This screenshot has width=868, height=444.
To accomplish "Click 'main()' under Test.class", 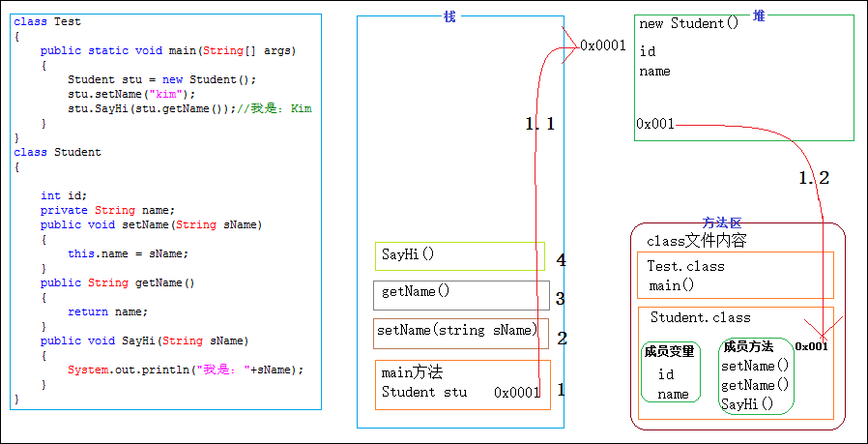I will pyautogui.click(x=672, y=286).
